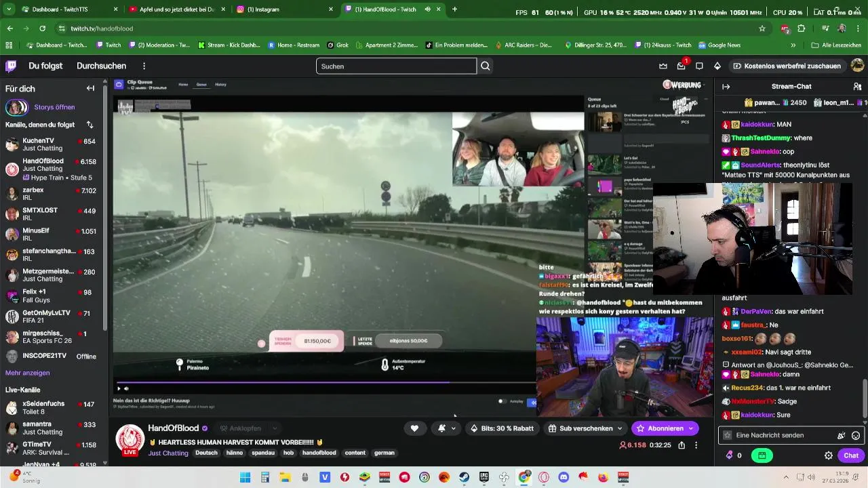This screenshot has width=868, height=488.
Task: Open the whispers speech bubble icon
Action: [x=699, y=66]
